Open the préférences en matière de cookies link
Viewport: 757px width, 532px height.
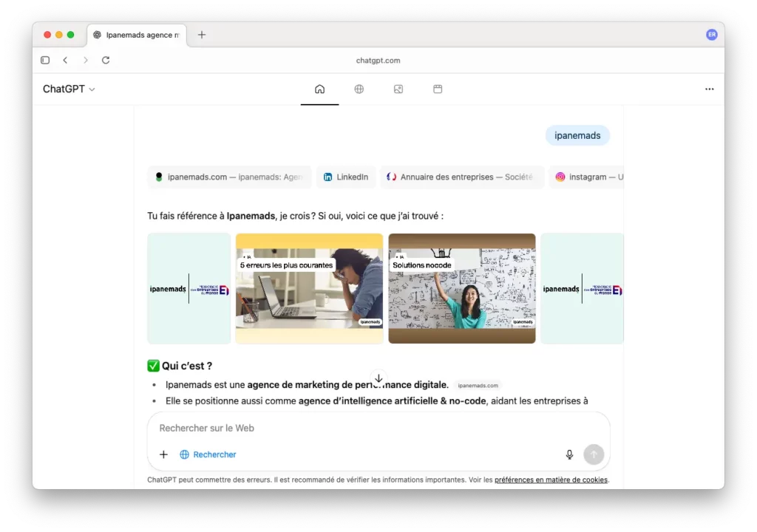click(x=551, y=480)
